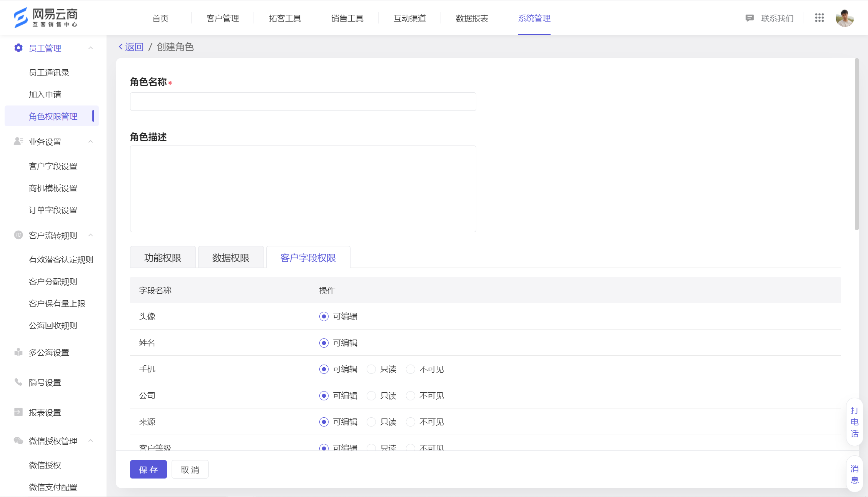868x497 pixels.
Task: Click the 联系我们 chat icon
Action: click(748, 18)
